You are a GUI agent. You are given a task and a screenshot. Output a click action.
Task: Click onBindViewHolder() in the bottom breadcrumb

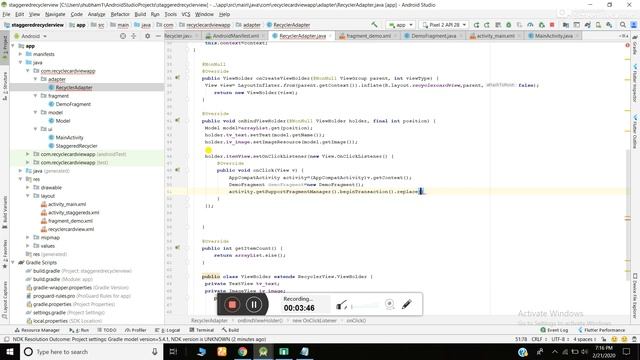[x=260, y=320]
